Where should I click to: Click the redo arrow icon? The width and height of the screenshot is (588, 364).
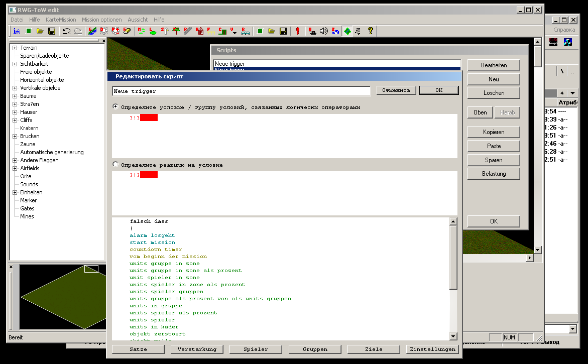(x=78, y=31)
